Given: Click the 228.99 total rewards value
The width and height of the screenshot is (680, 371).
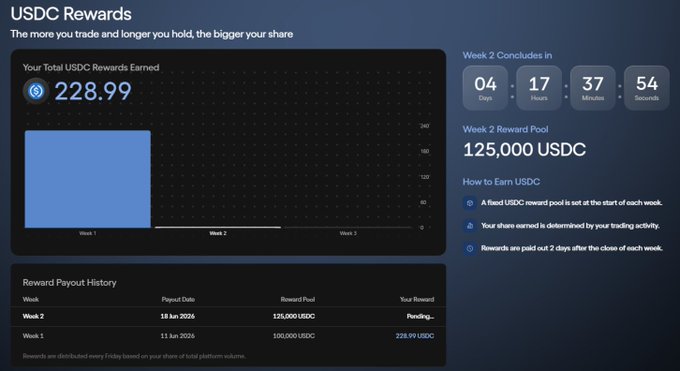Looking at the screenshot, I should pos(93,91).
